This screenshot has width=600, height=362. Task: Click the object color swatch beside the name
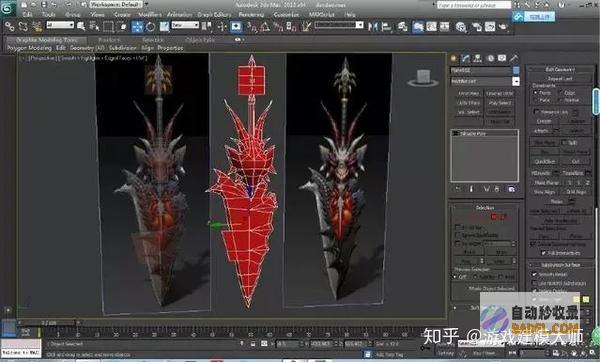coord(516,70)
